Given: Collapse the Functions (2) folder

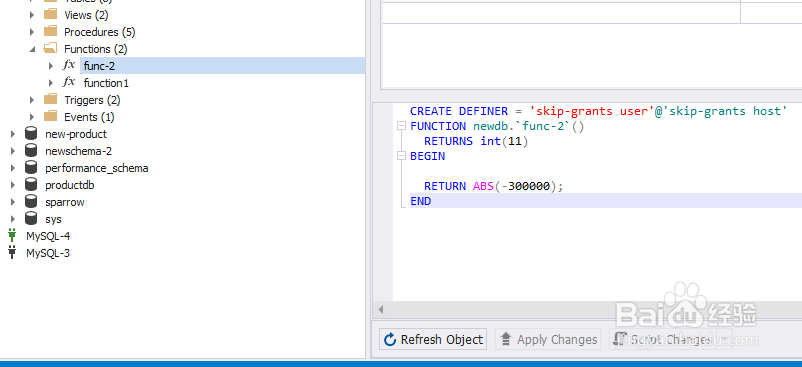Looking at the screenshot, I should [32, 49].
